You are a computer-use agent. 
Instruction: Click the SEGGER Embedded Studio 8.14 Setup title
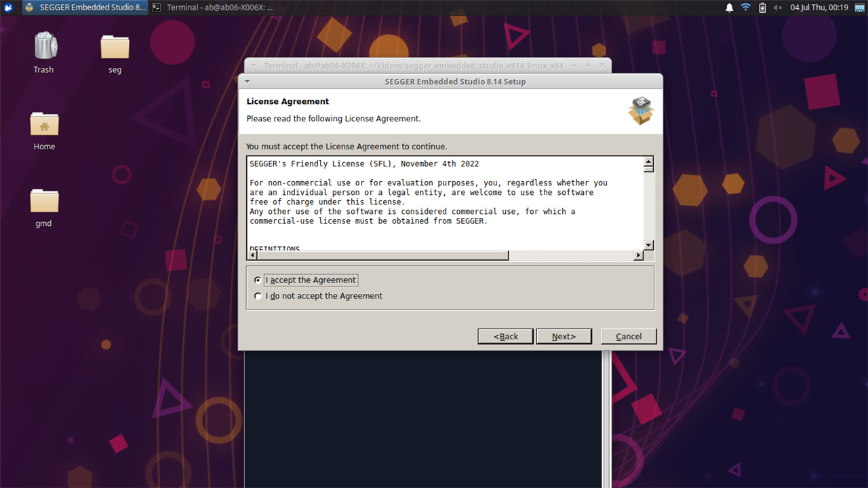[454, 81]
